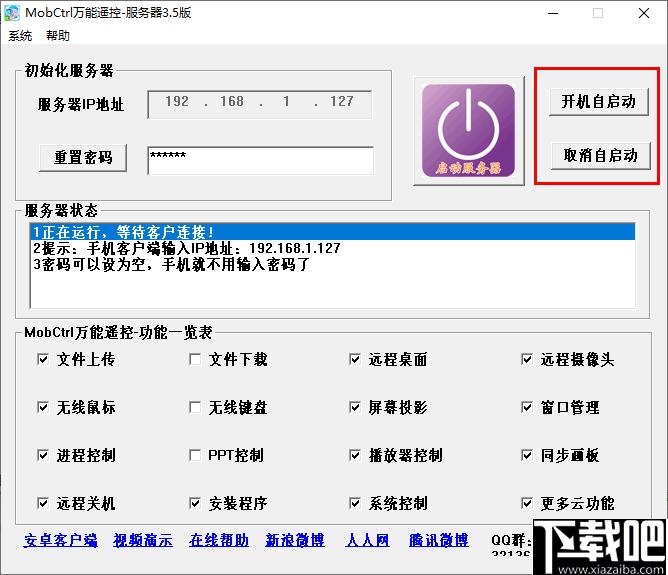The image size is (668, 575).
Task: Select status row 2提示 手机客户端输入IP地址
Action: [334, 248]
